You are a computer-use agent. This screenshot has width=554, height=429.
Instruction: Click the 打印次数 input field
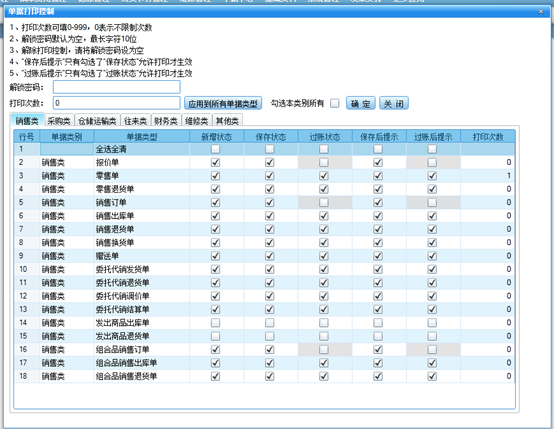tap(117, 103)
